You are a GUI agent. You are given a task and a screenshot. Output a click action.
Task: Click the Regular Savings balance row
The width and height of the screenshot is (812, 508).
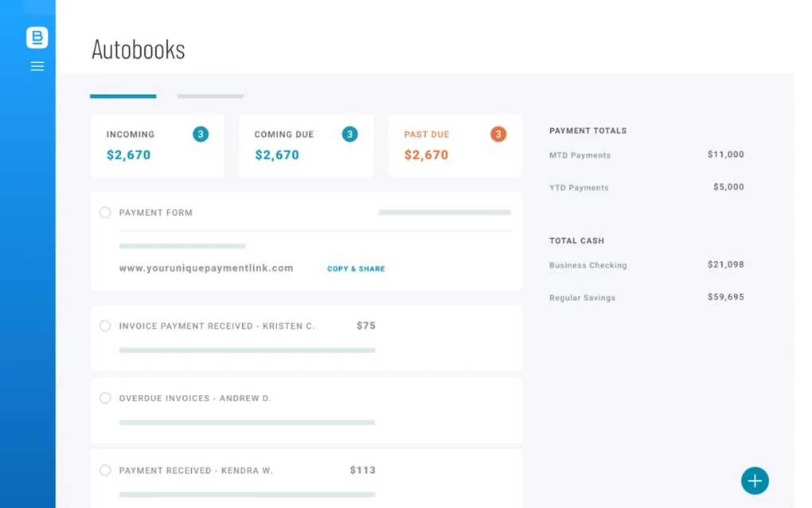coord(646,298)
